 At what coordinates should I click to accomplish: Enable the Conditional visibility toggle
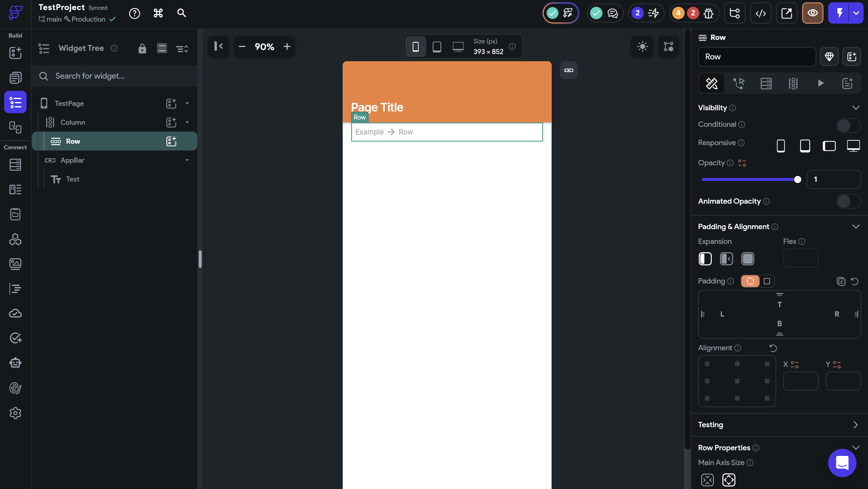tap(848, 125)
